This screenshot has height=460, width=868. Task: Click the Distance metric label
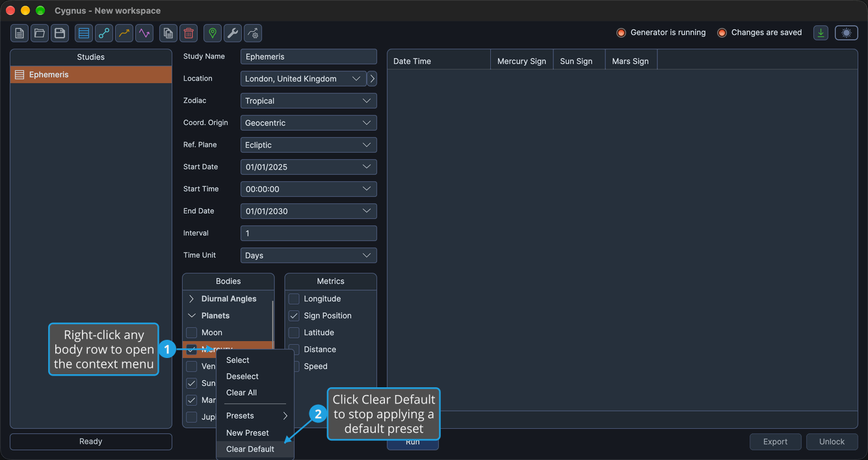tap(320, 350)
